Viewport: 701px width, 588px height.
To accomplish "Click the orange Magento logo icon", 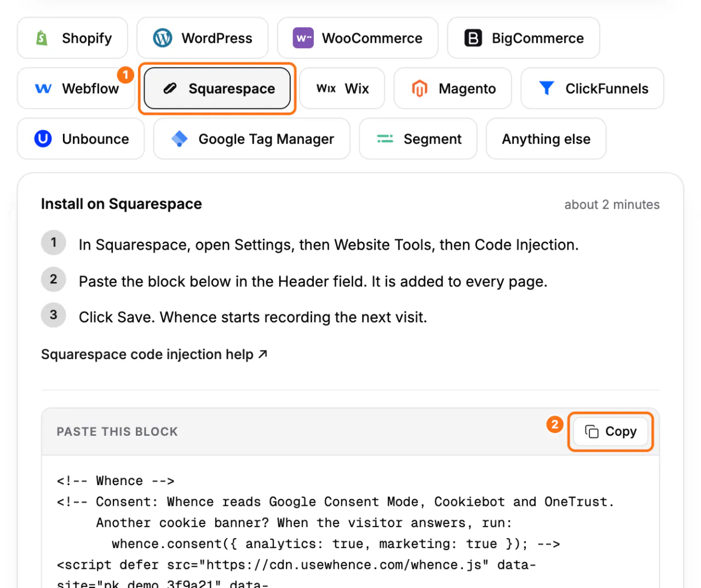I will point(420,88).
